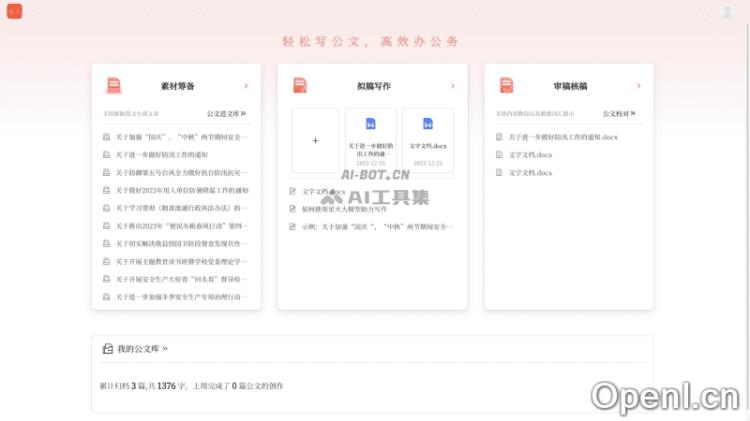Open 关于进一步做好防汛工作的通知.docx in 审稿核稿
Viewport: 750px width, 421px height.
tap(562, 137)
